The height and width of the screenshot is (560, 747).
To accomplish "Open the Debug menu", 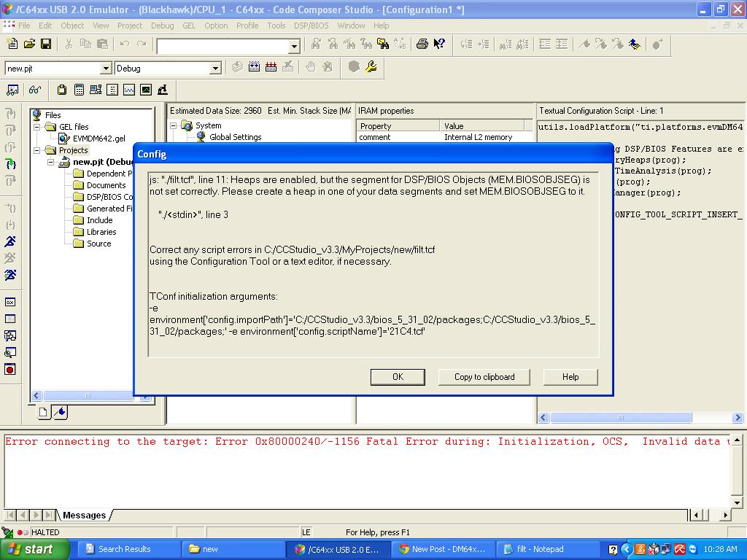I will [162, 26].
